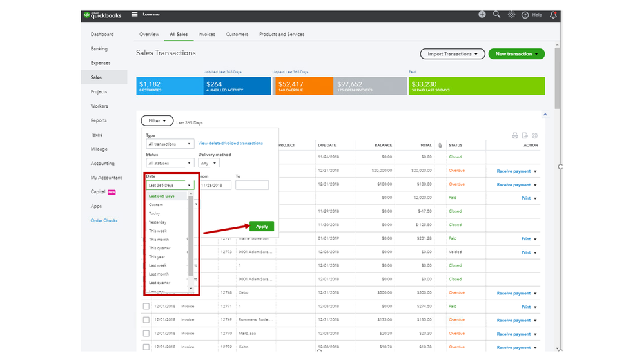
Task: Open the New transaction dropdown button
Action: point(516,53)
